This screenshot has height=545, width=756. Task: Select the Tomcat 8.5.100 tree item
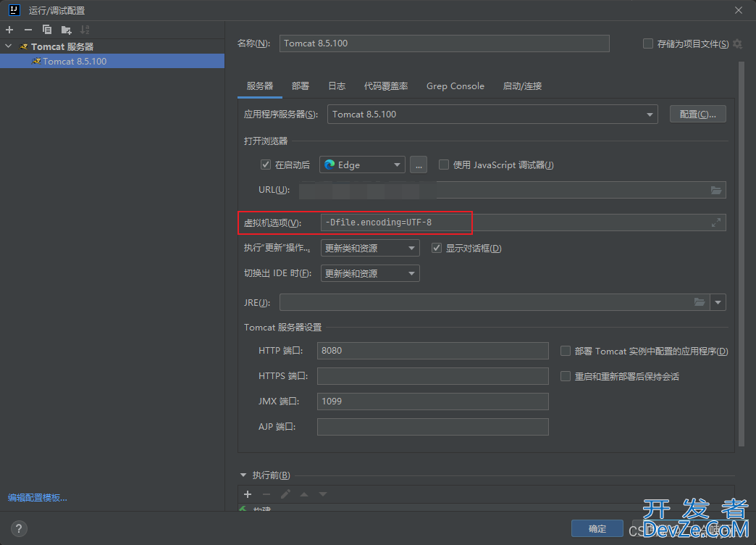(x=112, y=62)
